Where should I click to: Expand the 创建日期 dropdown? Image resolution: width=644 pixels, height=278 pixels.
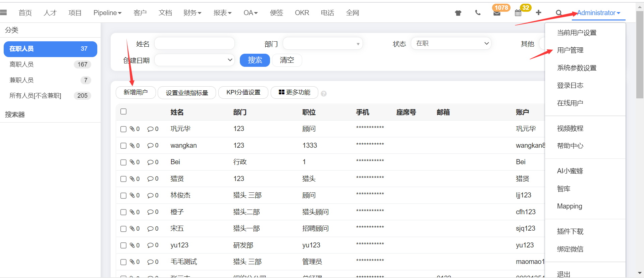[x=194, y=60]
